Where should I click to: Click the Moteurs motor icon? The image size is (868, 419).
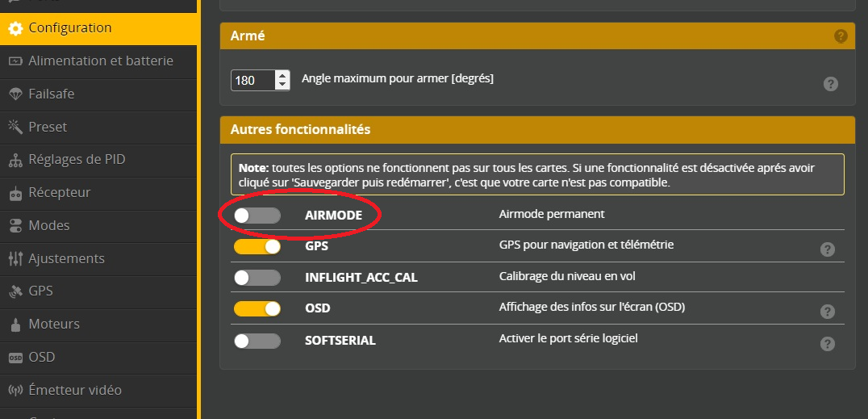pos(15,325)
